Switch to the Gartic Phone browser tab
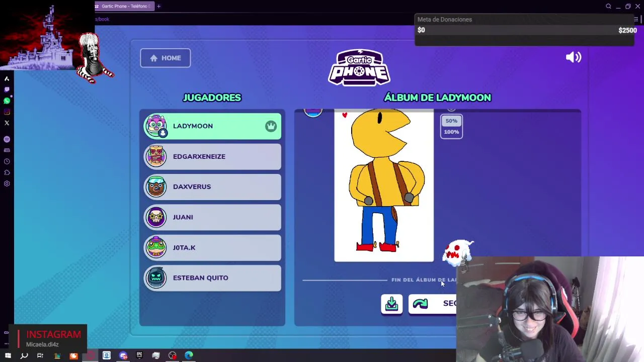 124,6
